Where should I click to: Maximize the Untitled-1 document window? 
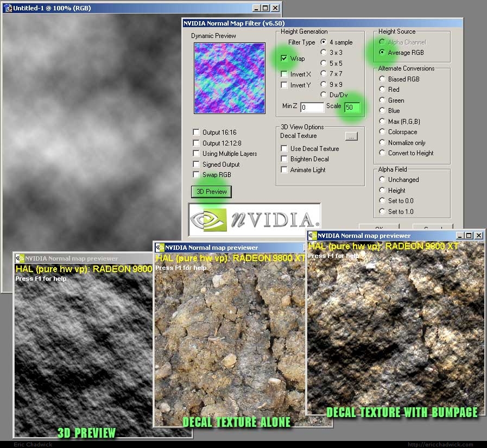[x=265, y=8]
